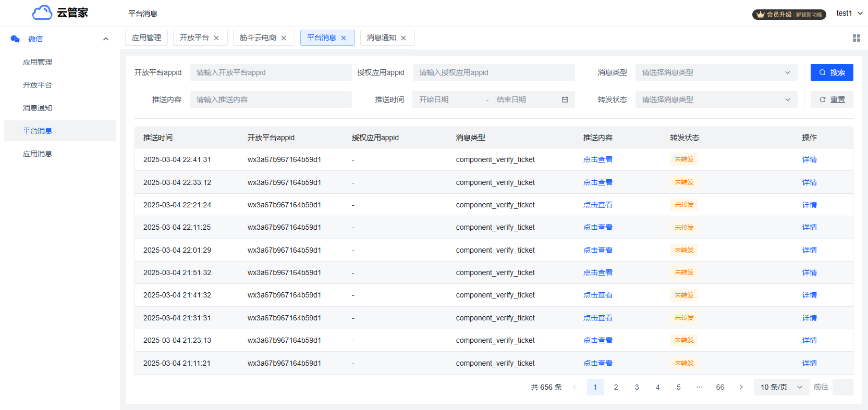
Task: Click 点击查看 for 22:41:31 row
Action: coord(598,159)
